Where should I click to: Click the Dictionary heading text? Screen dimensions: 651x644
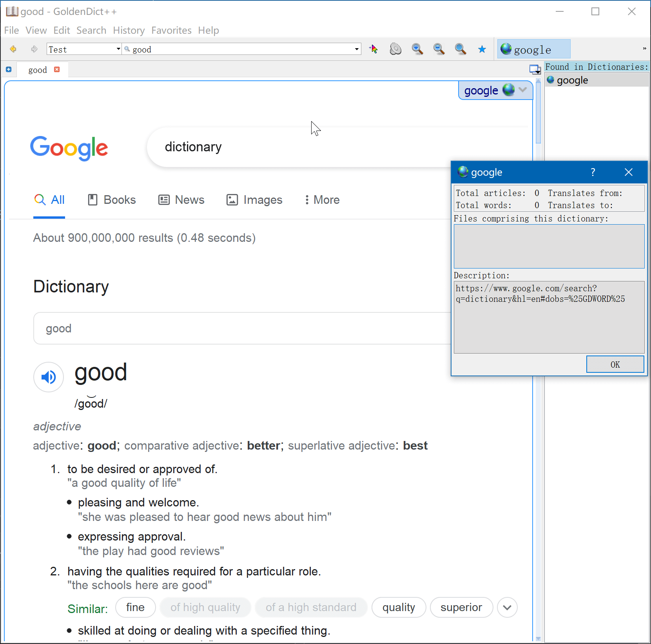pyautogui.click(x=71, y=287)
